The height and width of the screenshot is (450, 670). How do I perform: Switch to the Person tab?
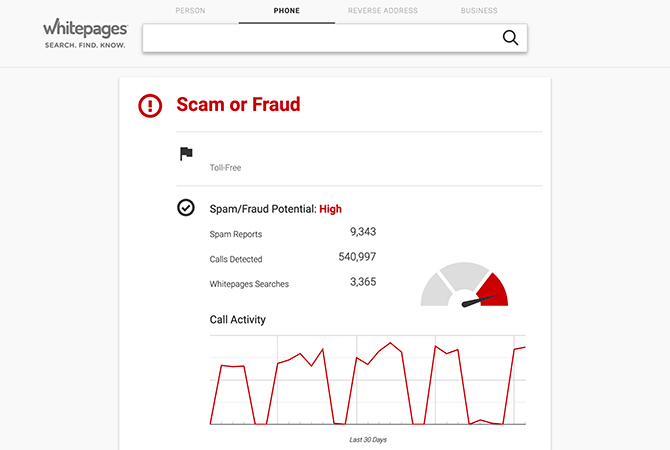[190, 11]
